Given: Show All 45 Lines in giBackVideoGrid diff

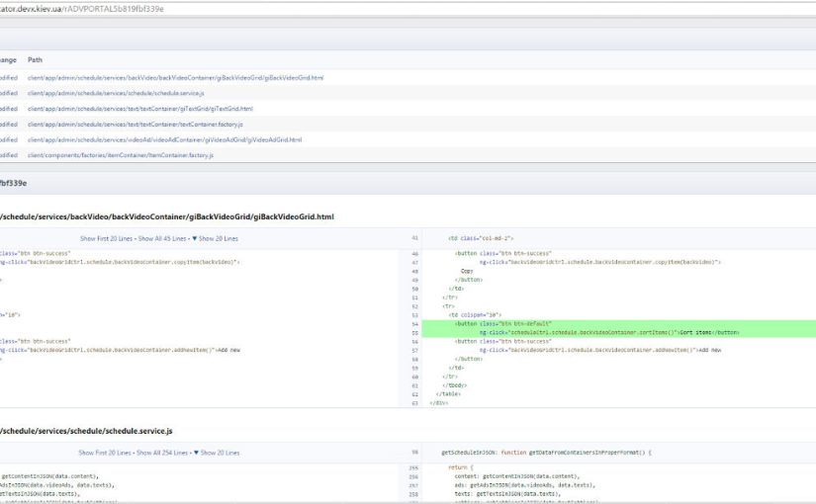Looking at the screenshot, I should (x=161, y=238).
